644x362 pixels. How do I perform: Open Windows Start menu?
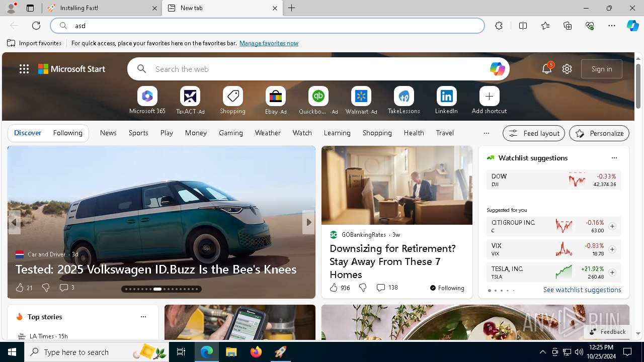(x=12, y=352)
